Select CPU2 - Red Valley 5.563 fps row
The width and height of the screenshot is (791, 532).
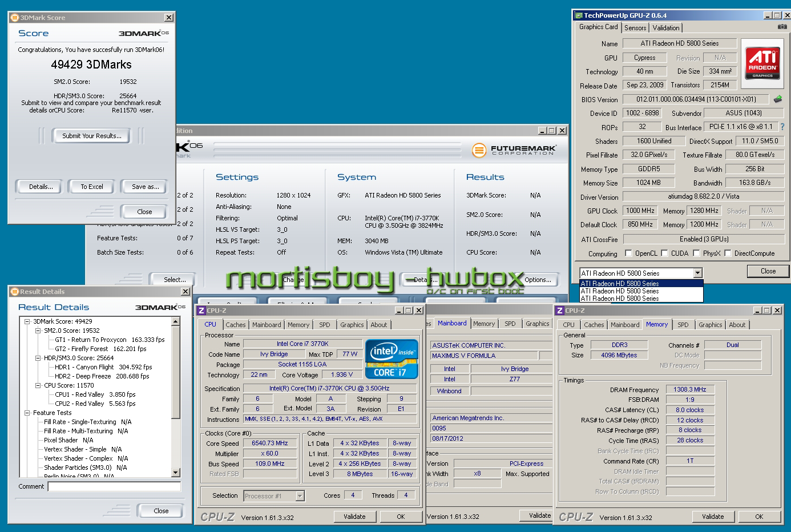pyautogui.click(x=95, y=404)
